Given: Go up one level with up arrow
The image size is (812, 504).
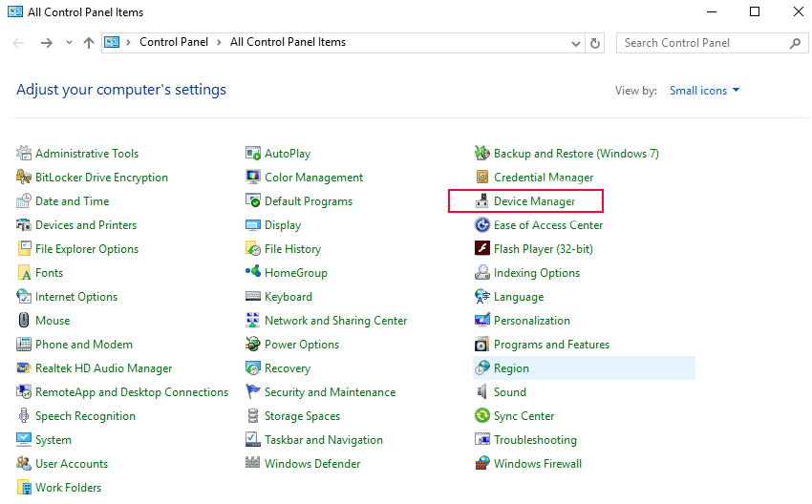Looking at the screenshot, I should point(89,43).
